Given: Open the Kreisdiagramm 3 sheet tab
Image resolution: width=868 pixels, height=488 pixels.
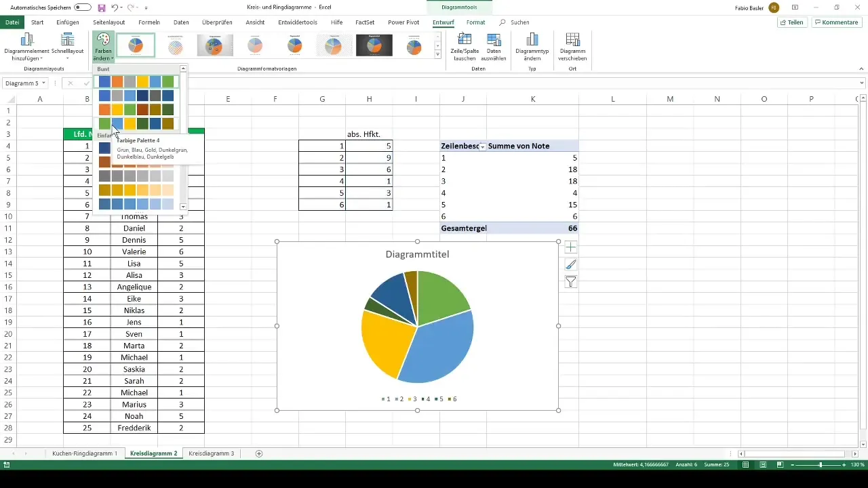Looking at the screenshot, I should 212,453.
